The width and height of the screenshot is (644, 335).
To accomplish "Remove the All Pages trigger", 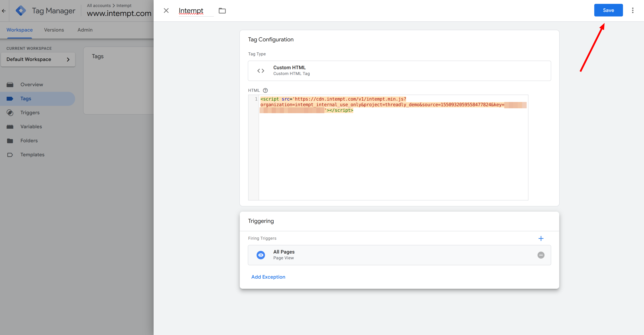I will pos(541,255).
